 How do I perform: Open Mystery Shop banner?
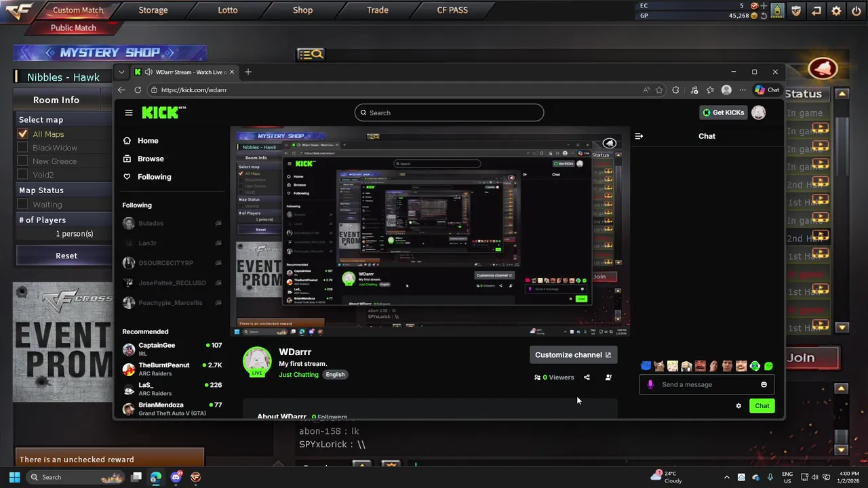pyautogui.click(x=110, y=53)
